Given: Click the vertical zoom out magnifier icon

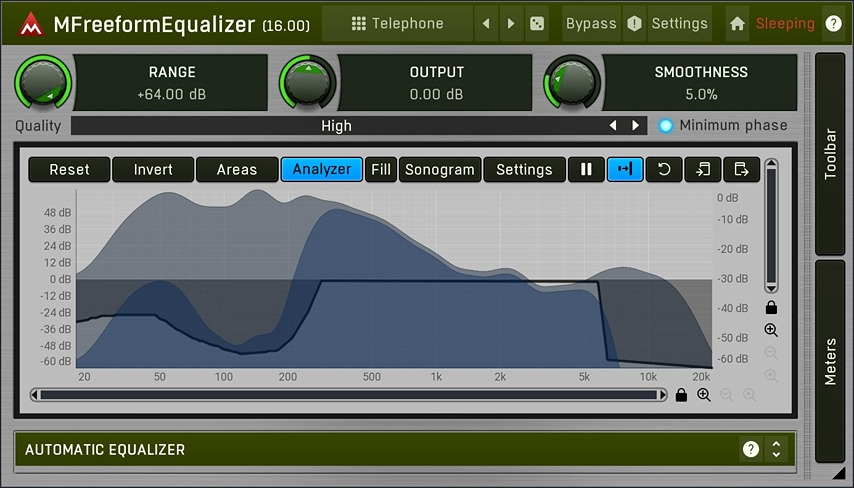Looking at the screenshot, I should pyautogui.click(x=771, y=352).
